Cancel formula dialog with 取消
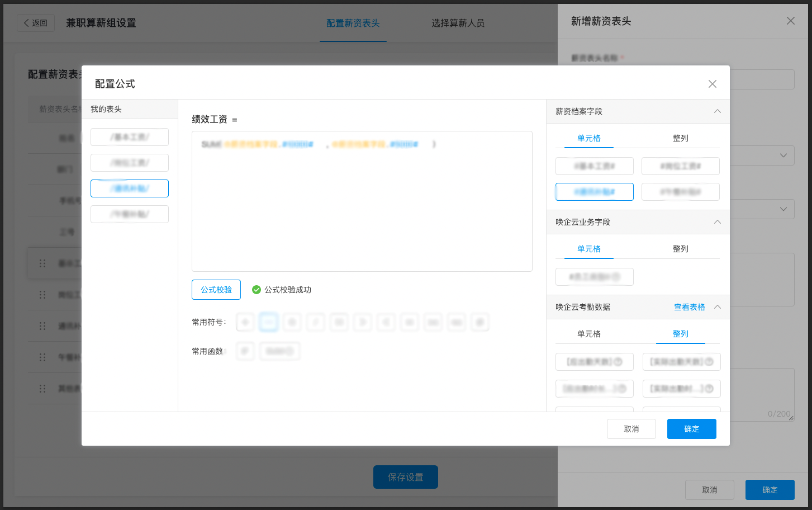Screen dimensions: 812x510 pyautogui.click(x=631, y=429)
